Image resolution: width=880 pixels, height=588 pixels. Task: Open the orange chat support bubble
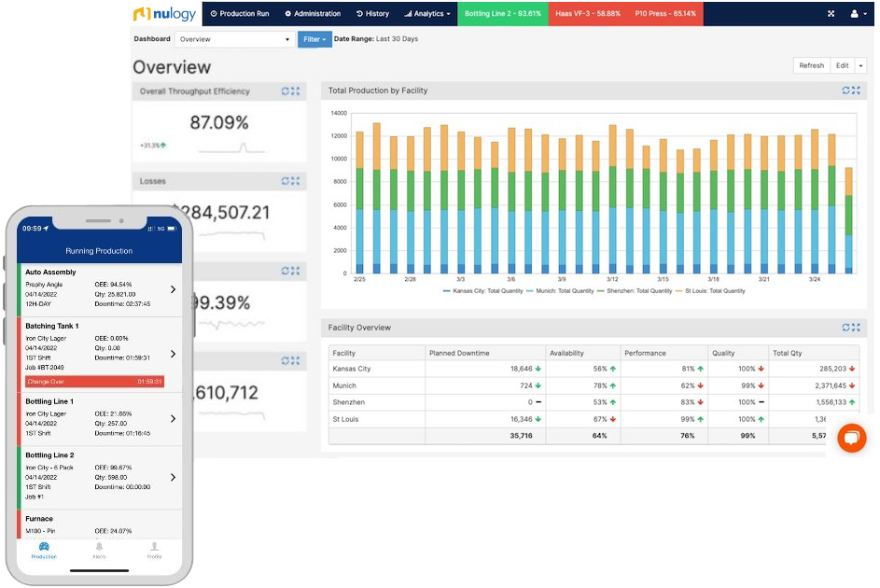(851, 438)
